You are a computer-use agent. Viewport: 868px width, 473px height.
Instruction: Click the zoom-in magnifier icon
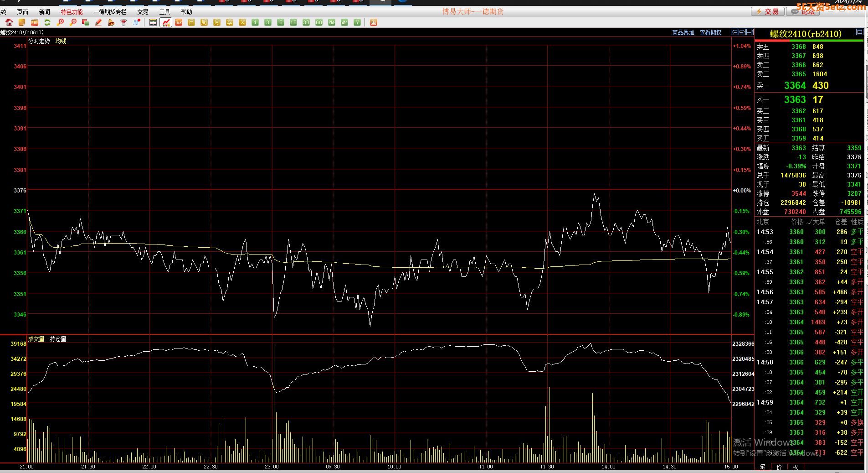(60, 22)
